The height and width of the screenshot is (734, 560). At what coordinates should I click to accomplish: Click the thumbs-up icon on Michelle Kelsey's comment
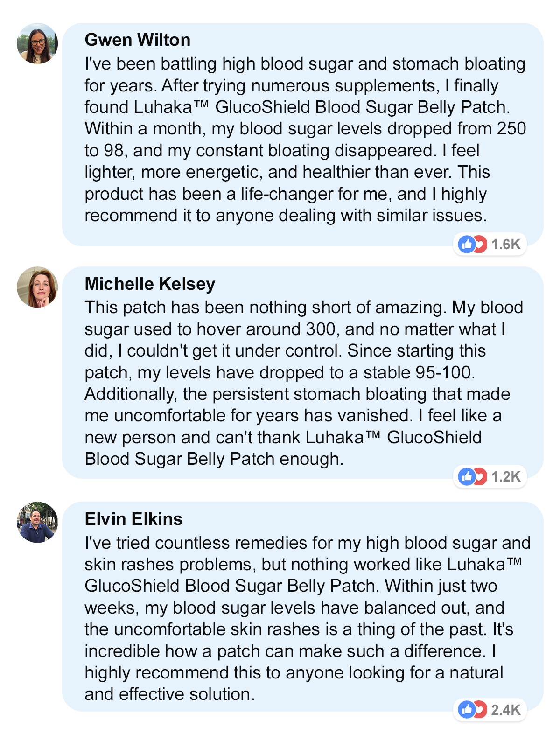[466, 476]
